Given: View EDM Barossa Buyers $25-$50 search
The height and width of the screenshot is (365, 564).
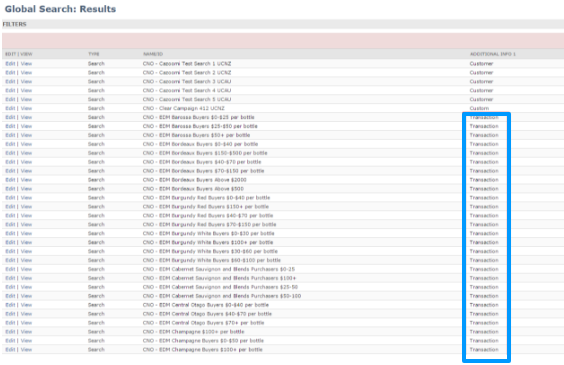Looking at the screenshot, I should tap(26, 126).
